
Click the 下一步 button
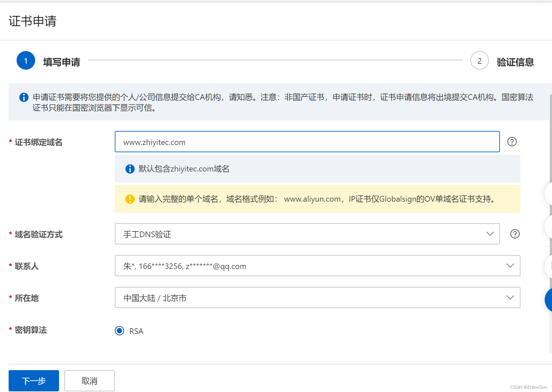point(34,381)
